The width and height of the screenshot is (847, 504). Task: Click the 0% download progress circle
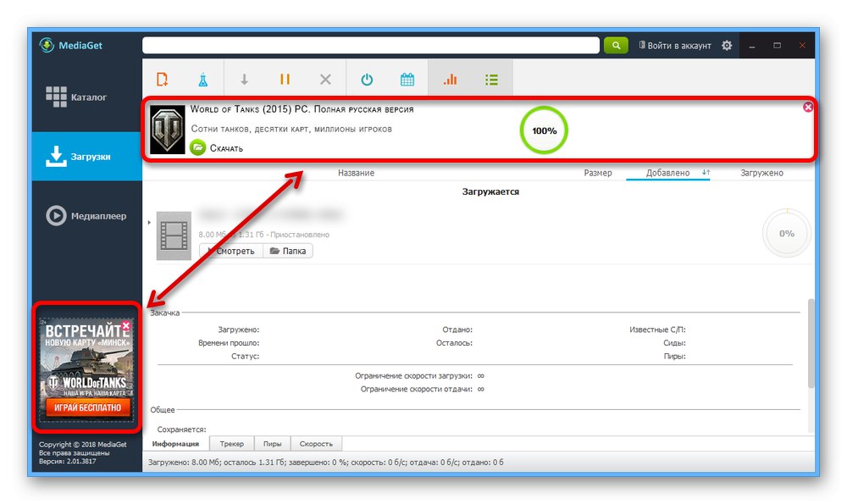(x=787, y=233)
